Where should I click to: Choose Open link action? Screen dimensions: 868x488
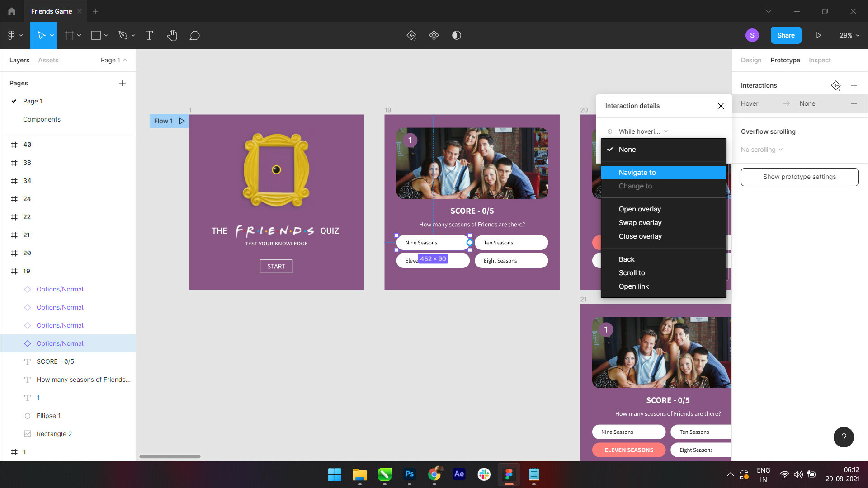(x=663, y=286)
